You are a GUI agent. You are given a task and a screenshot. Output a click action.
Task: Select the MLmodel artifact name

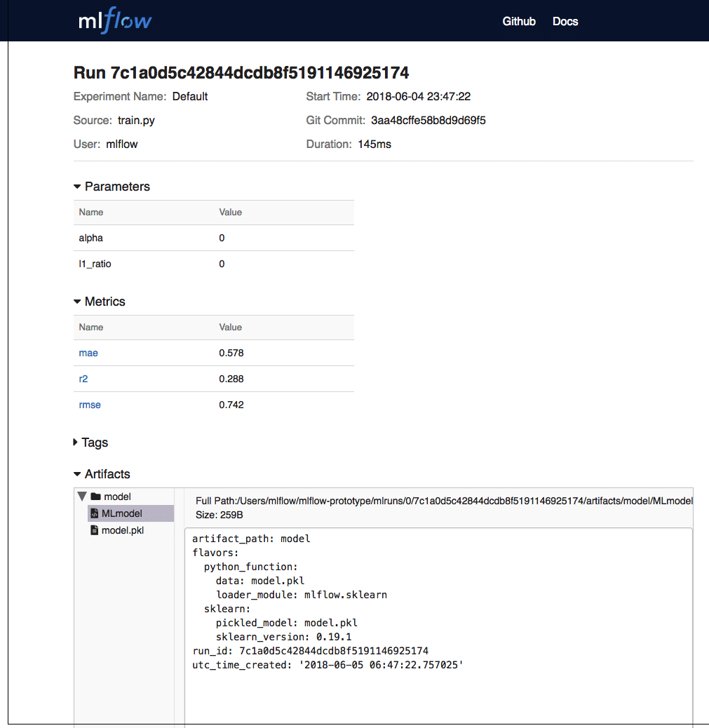tap(122, 513)
